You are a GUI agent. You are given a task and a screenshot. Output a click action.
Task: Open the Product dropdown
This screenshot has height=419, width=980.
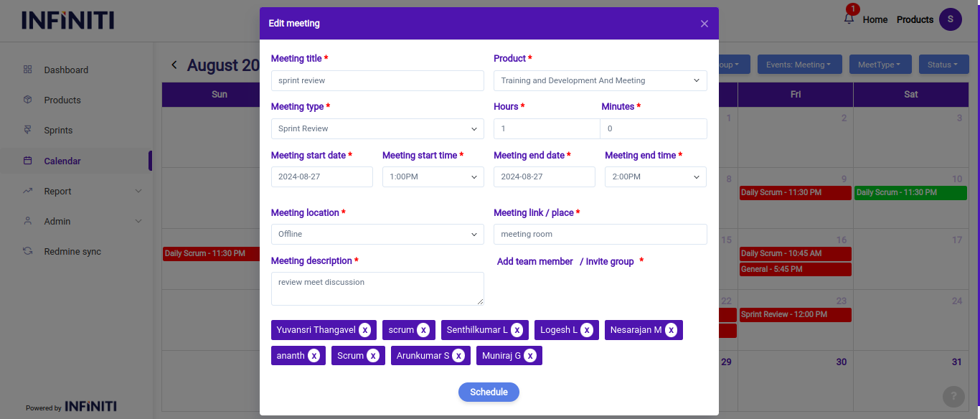(600, 80)
